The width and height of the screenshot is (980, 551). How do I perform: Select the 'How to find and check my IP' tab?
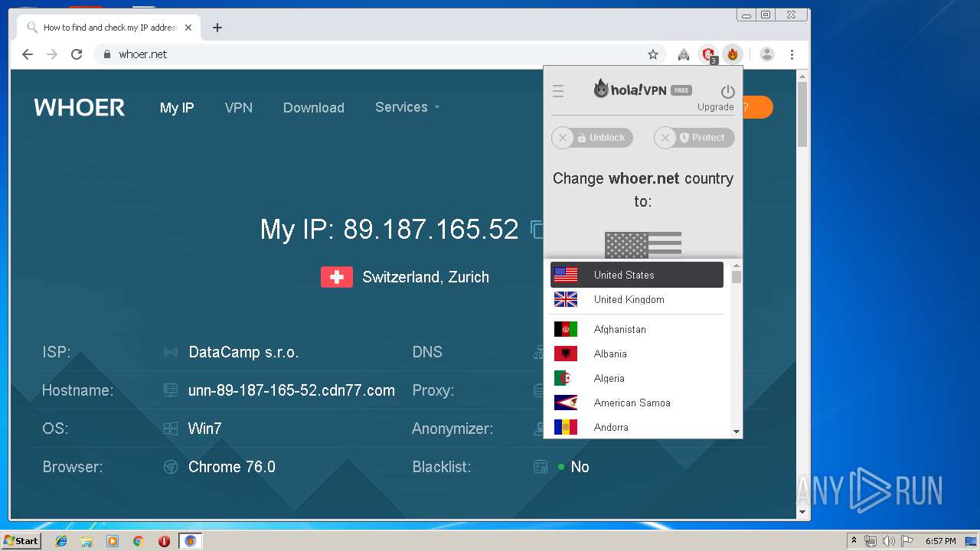pos(109,28)
